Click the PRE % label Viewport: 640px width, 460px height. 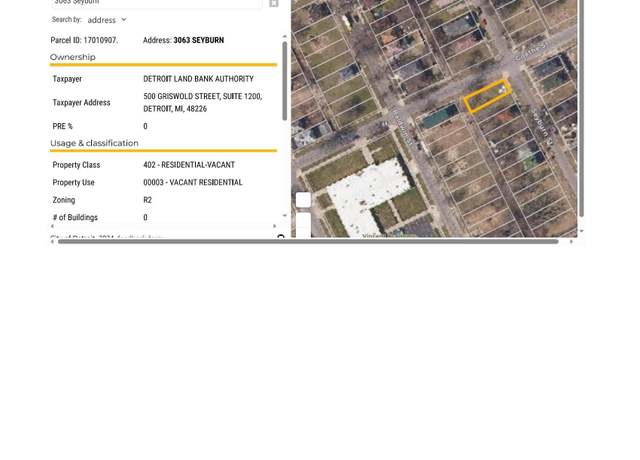(62, 126)
